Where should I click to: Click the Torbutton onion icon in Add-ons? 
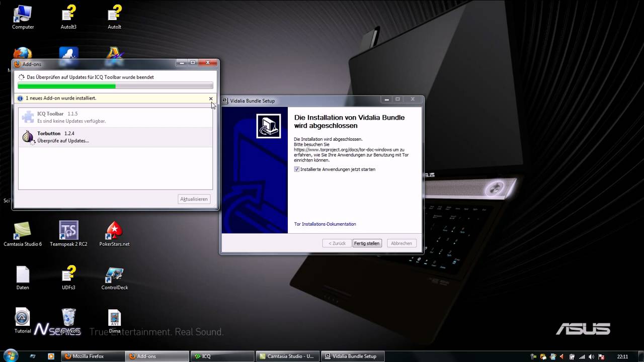point(28,137)
